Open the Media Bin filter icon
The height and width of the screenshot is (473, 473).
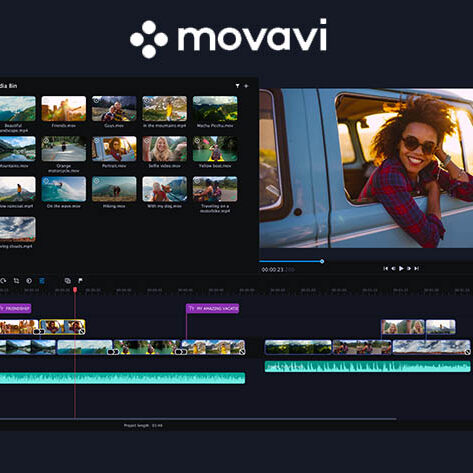click(237, 86)
